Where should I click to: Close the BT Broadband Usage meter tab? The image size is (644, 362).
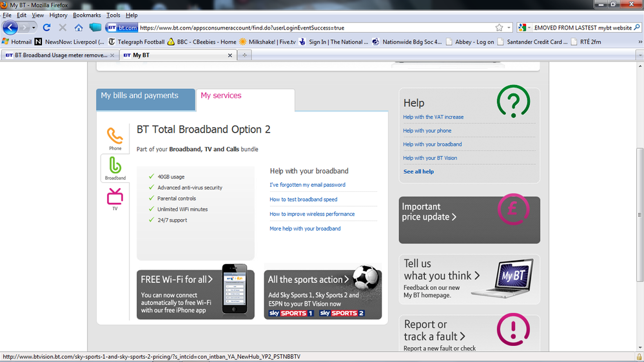pyautogui.click(x=112, y=55)
